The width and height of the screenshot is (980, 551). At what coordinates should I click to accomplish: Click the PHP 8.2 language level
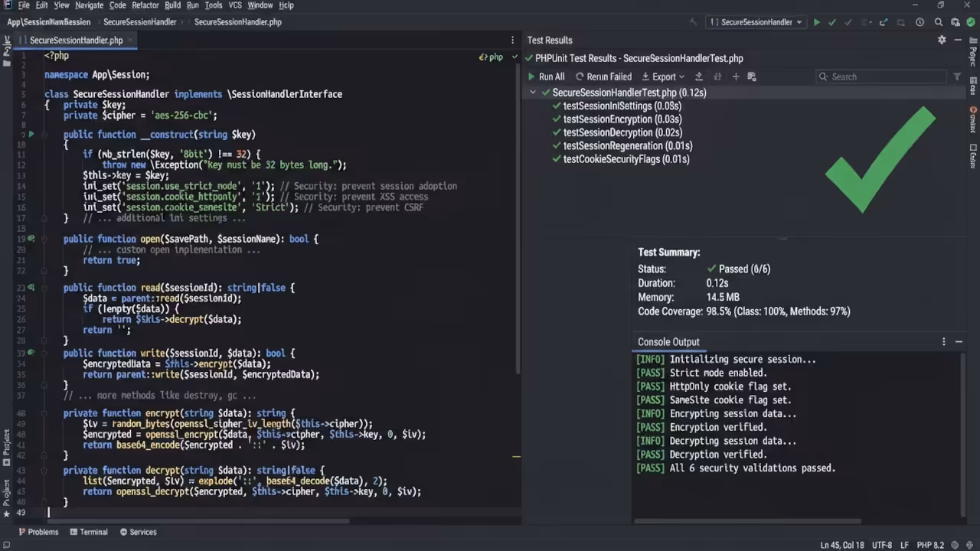click(x=930, y=545)
